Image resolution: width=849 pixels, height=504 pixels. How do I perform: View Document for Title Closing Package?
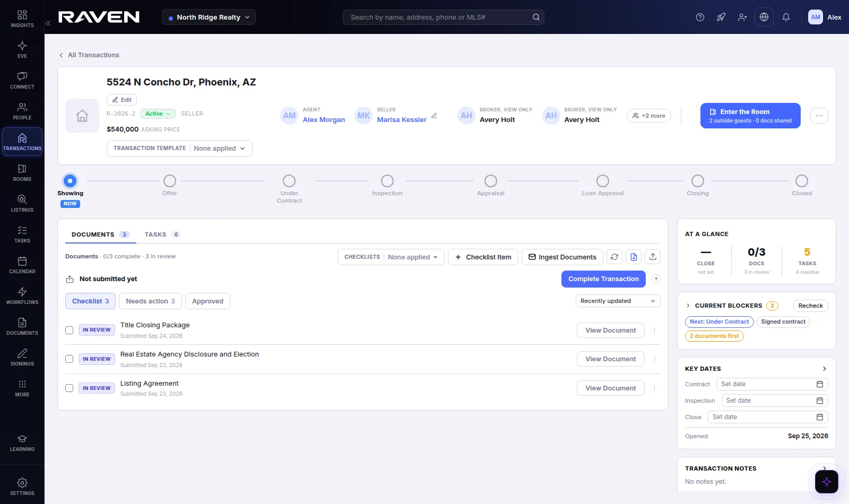tap(610, 330)
